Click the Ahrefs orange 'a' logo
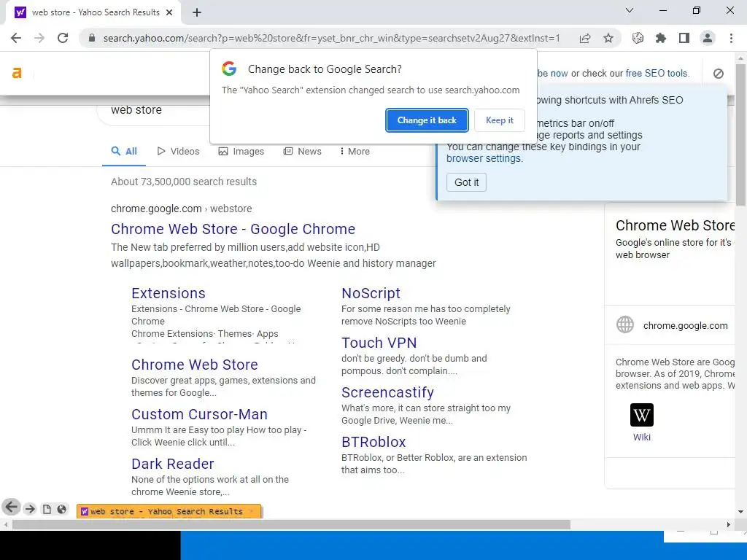 click(x=17, y=73)
